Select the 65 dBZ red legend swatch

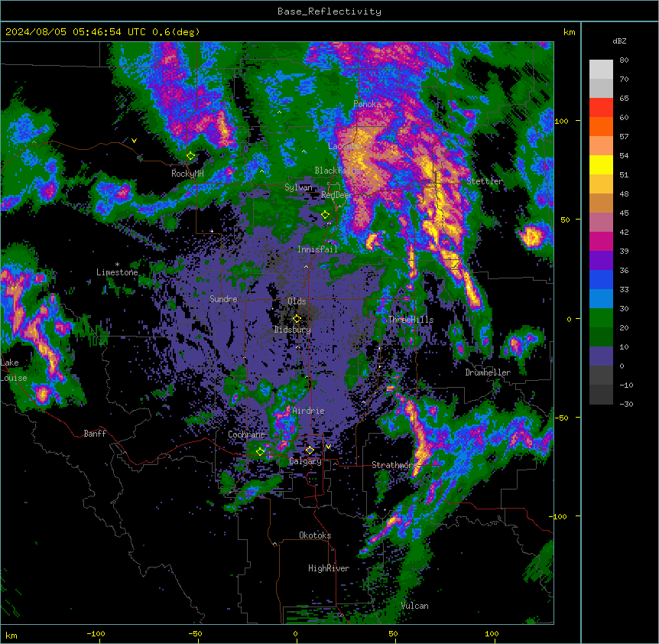pos(601,108)
